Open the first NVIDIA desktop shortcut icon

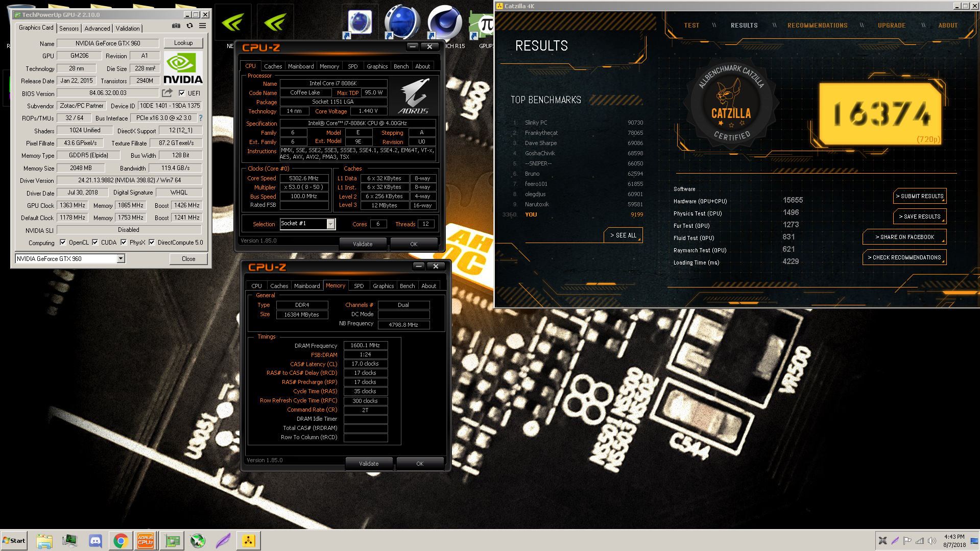[233, 22]
